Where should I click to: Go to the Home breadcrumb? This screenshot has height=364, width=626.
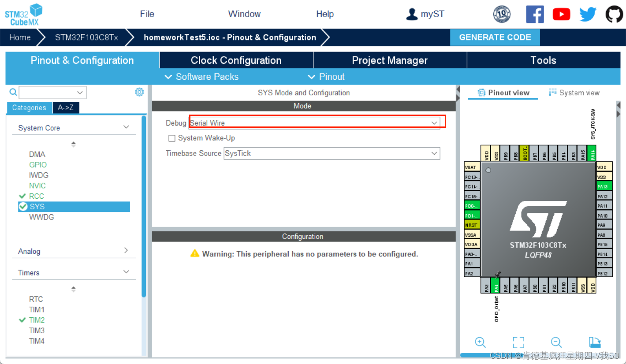pyautogui.click(x=20, y=37)
